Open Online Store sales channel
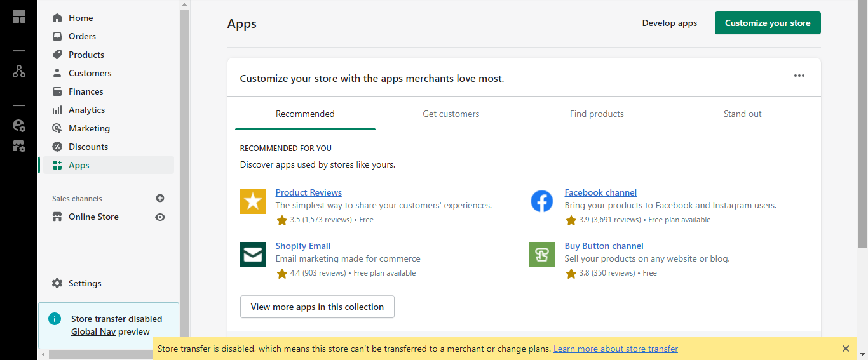868x360 pixels. tap(93, 217)
